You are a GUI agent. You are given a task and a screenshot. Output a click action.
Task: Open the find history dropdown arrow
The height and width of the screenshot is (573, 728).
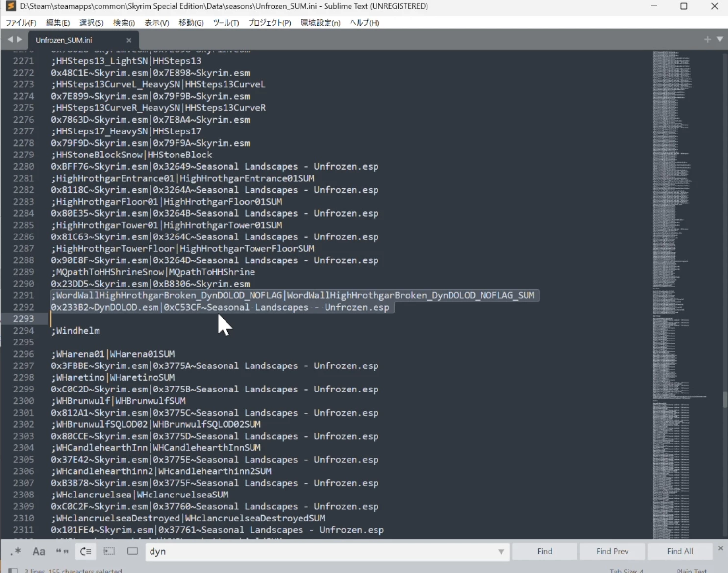(x=501, y=551)
